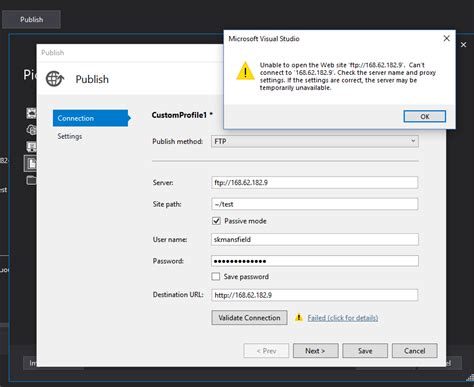Click the CustomProfile1 profile name
This screenshot has height=387, width=474.
pyautogui.click(x=179, y=115)
